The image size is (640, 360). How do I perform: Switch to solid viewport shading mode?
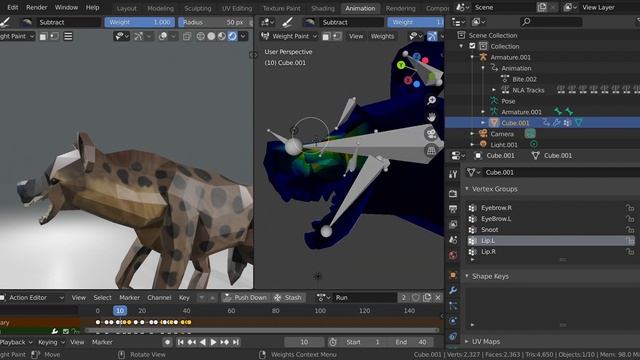coord(211,36)
